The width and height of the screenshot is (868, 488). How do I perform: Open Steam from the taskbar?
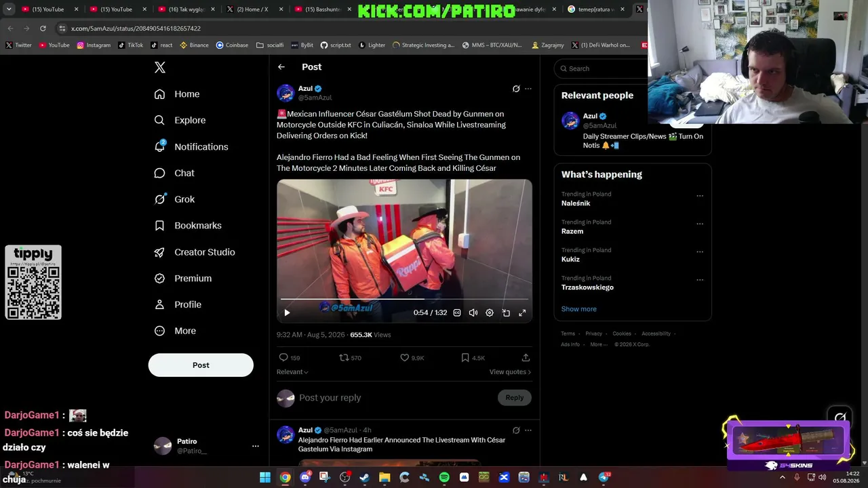pyautogui.click(x=365, y=477)
